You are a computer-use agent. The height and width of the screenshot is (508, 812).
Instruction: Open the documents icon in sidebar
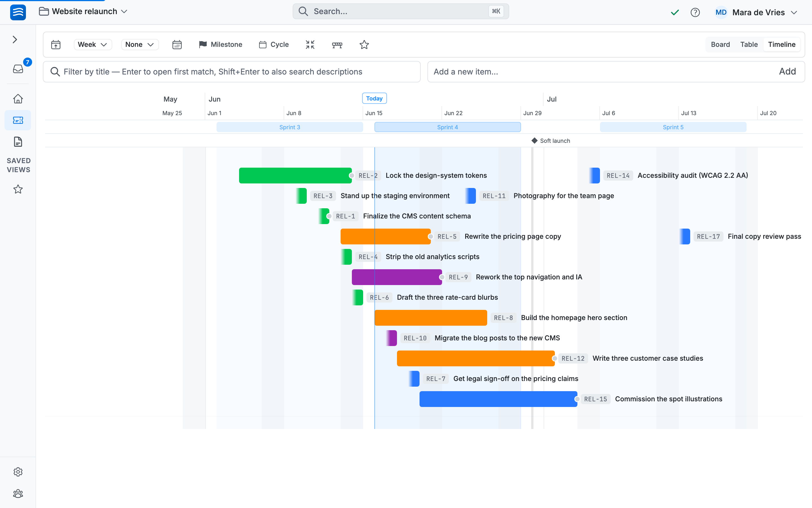tap(18, 142)
